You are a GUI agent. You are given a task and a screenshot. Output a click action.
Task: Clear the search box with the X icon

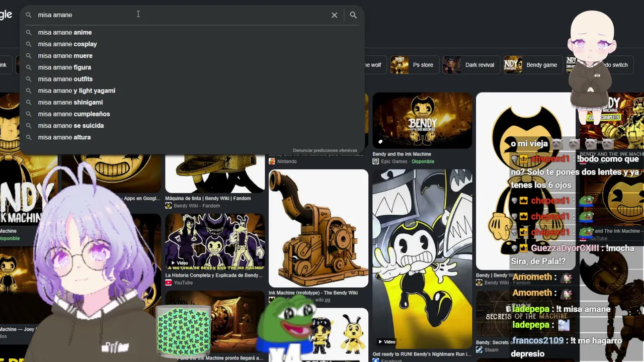click(334, 15)
